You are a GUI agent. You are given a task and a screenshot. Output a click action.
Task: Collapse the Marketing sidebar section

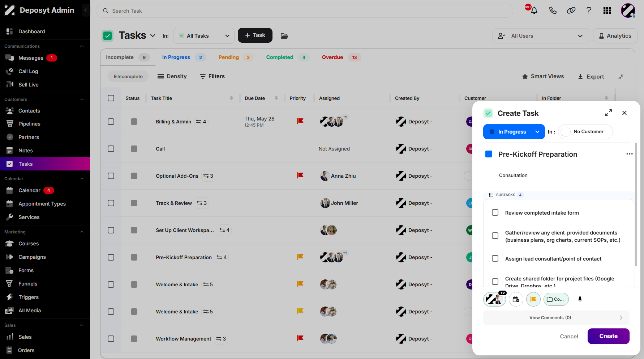[x=82, y=232]
